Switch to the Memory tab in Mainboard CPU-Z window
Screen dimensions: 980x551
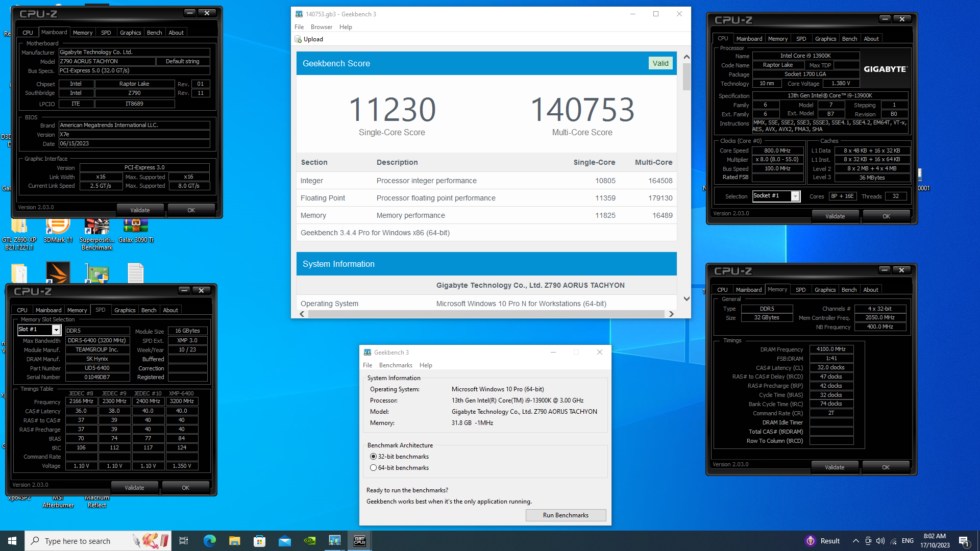(x=83, y=33)
